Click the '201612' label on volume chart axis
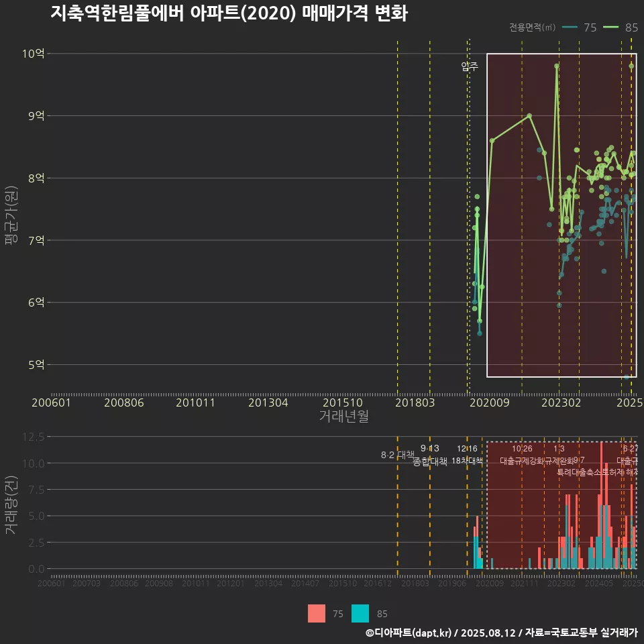644x644 pixels. [378, 583]
